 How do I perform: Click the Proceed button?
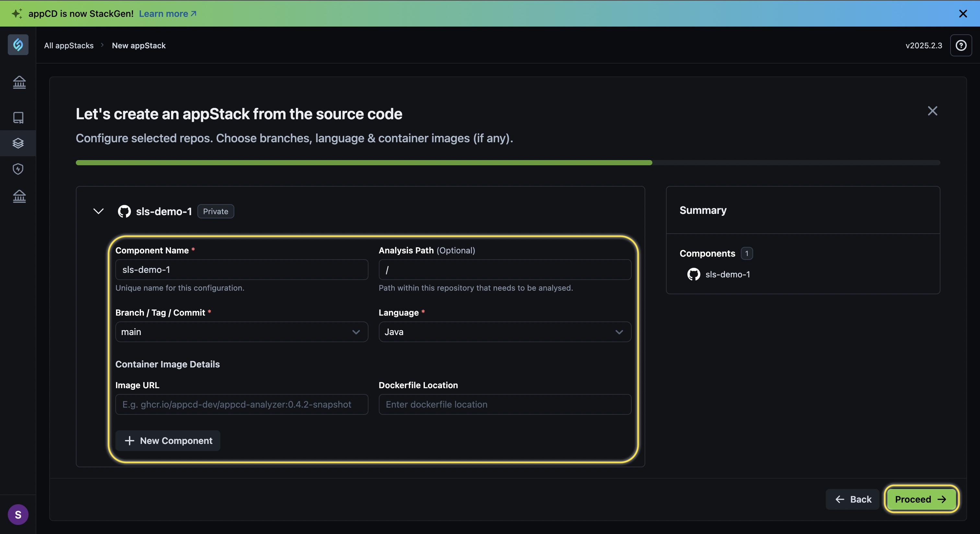(x=921, y=499)
